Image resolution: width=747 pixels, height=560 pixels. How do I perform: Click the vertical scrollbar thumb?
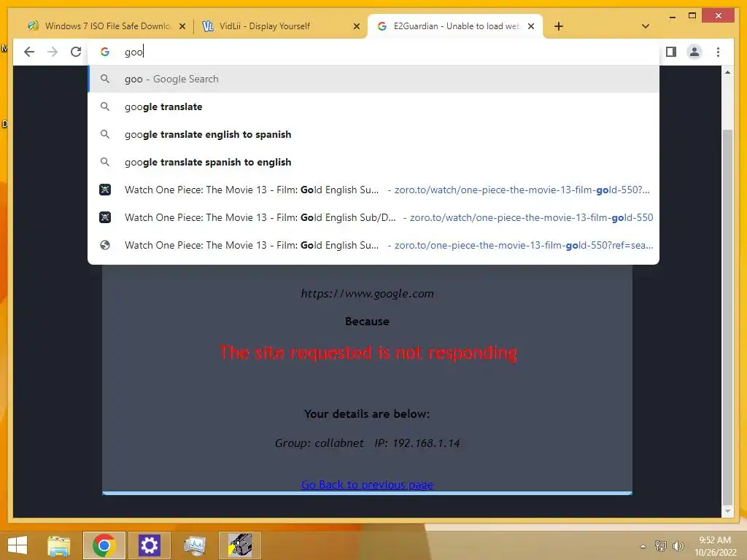coord(727,316)
